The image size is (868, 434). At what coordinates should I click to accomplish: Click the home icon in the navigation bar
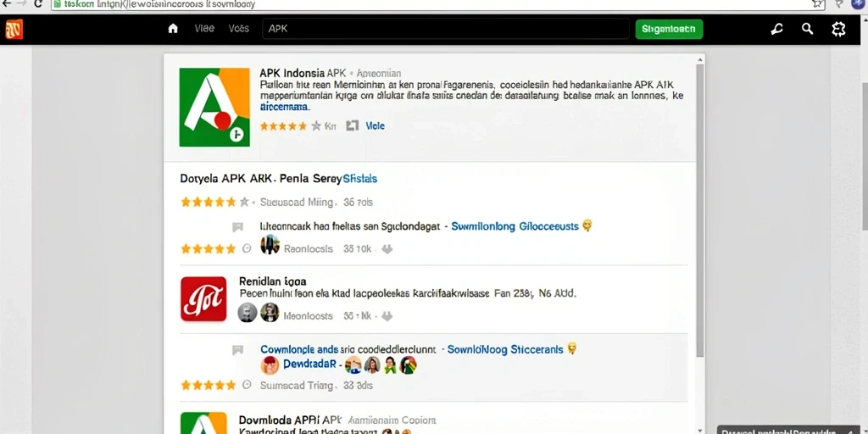(173, 29)
